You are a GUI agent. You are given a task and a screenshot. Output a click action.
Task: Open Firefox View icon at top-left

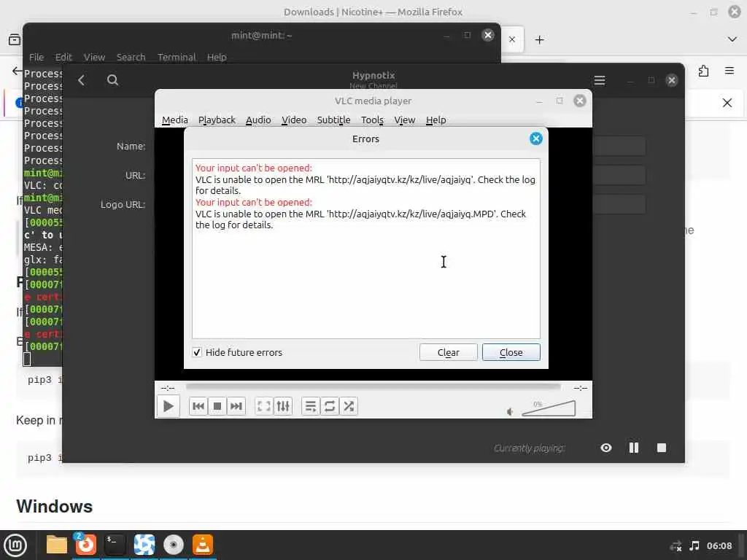point(15,39)
